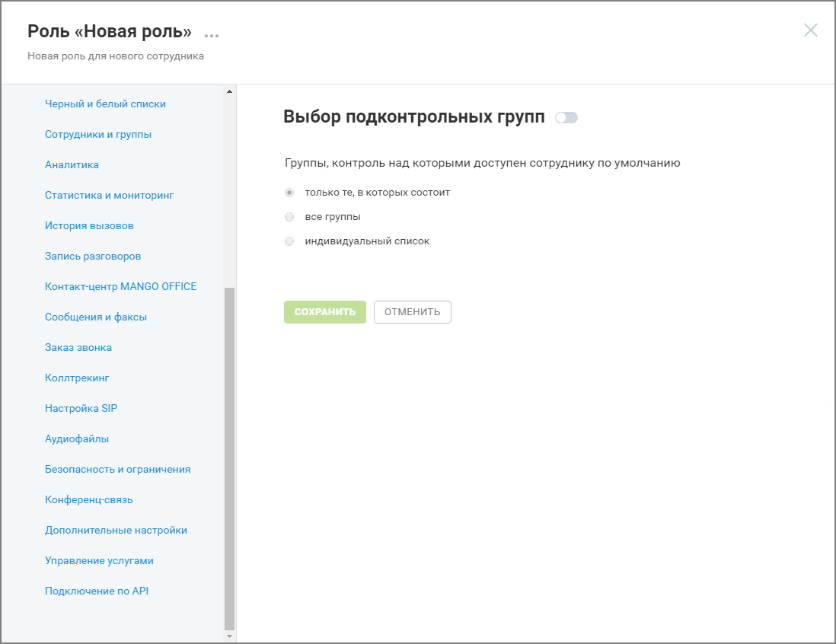Click the «Группы, контроль над которыми…» text
Image resolution: width=836 pixels, height=644 pixels.
tap(482, 163)
